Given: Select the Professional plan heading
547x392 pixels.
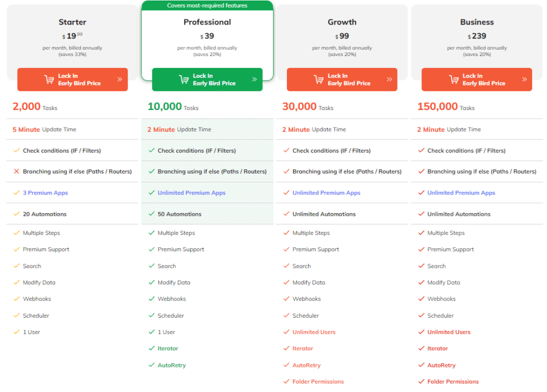Looking at the screenshot, I should [207, 22].
